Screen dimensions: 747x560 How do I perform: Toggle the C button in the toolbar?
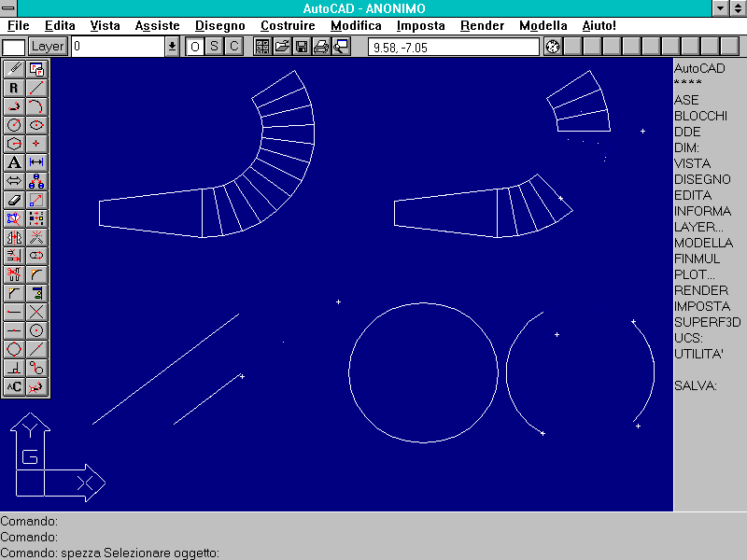[233, 46]
